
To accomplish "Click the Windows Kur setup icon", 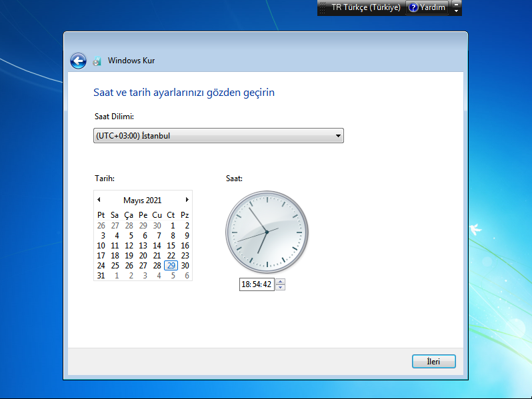I will tap(97, 61).
